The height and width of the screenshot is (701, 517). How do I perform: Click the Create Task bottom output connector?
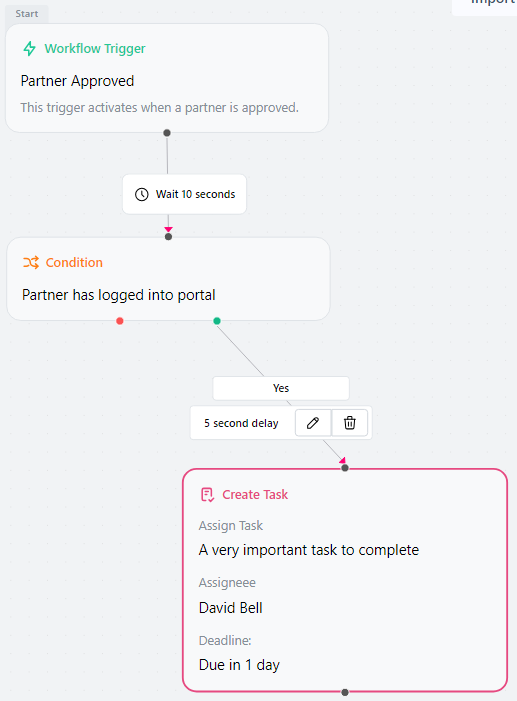pos(345,692)
